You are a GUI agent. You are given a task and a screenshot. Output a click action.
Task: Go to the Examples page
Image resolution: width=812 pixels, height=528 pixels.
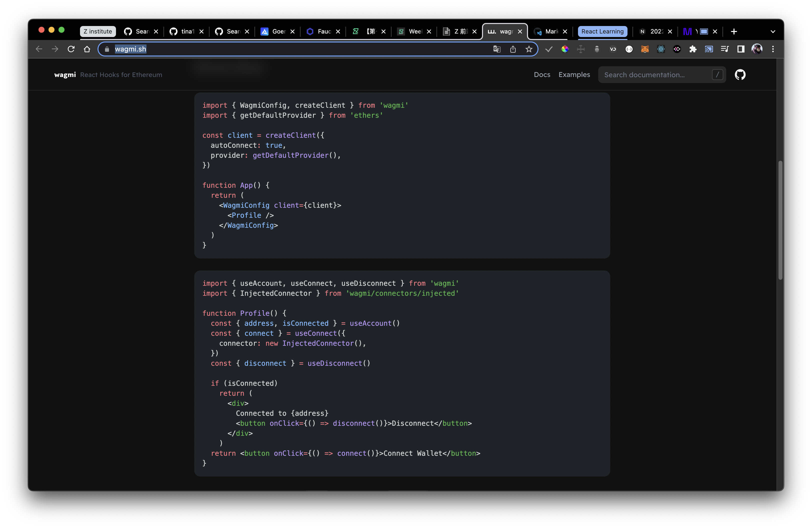(574, 75)
